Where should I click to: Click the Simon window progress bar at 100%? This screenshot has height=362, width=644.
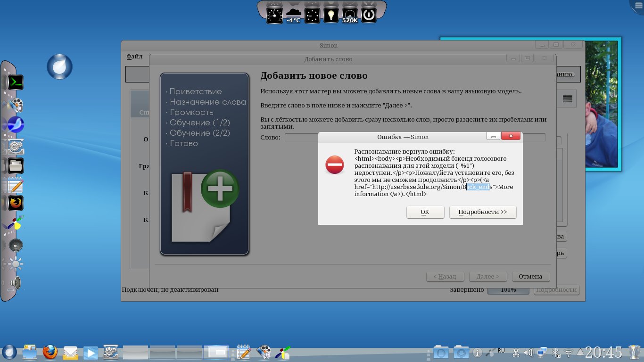tap(508, 290)
